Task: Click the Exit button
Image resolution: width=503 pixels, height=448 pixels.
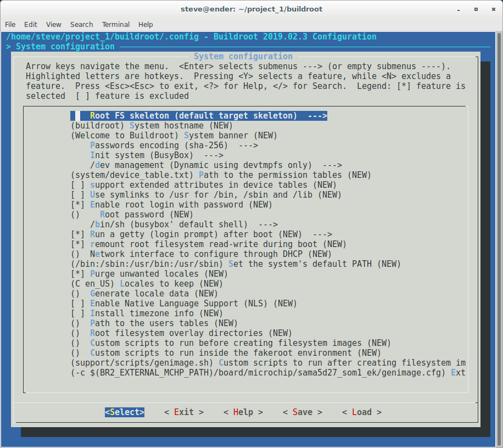Action: (x=184, y=412)
